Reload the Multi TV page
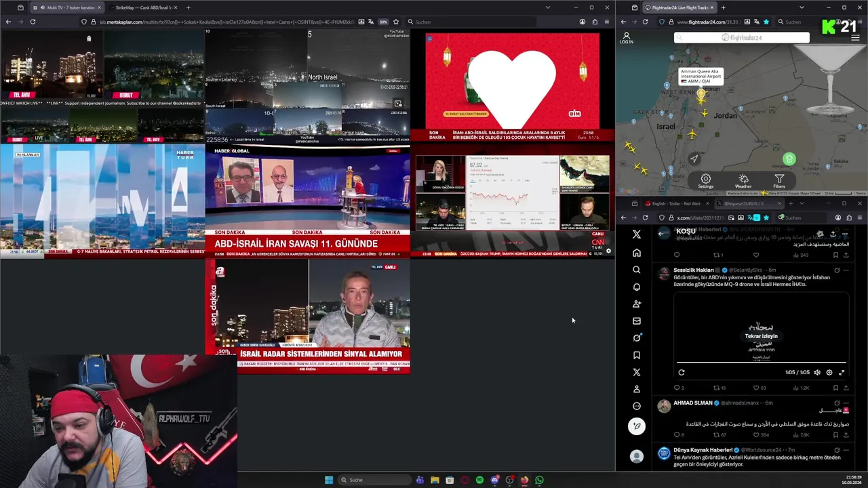868x488 pixels. click(33, 22)
